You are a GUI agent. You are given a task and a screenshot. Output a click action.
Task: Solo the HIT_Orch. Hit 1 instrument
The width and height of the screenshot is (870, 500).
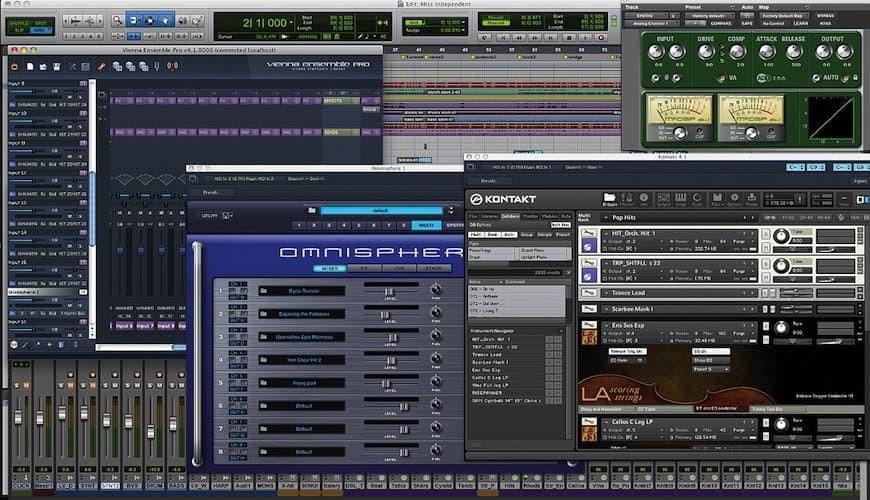pos(766,234)
